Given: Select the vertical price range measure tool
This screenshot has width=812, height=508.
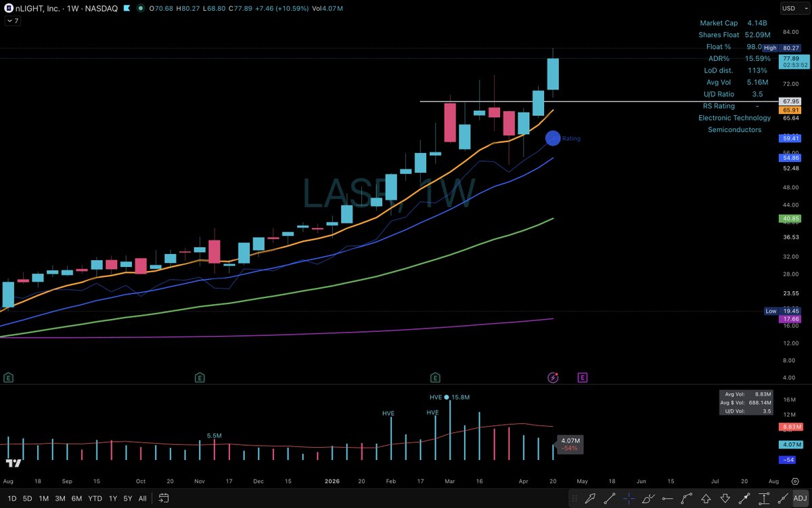Looking at the screenshot, I should 765,499.
